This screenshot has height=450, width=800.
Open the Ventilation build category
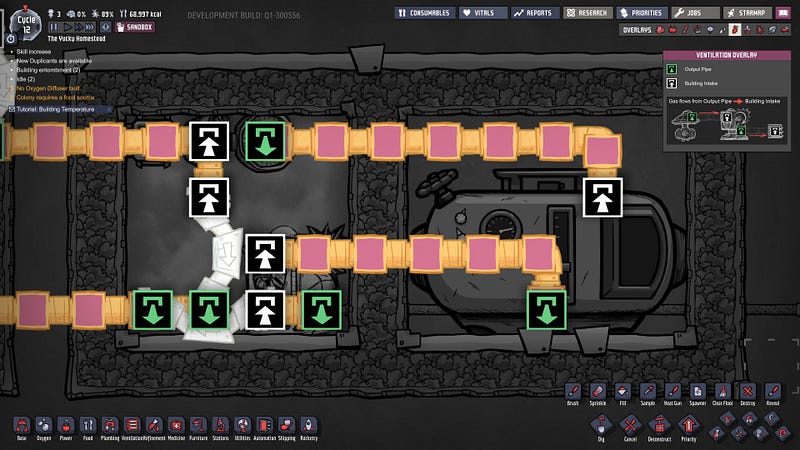click(x=132, y=425)
